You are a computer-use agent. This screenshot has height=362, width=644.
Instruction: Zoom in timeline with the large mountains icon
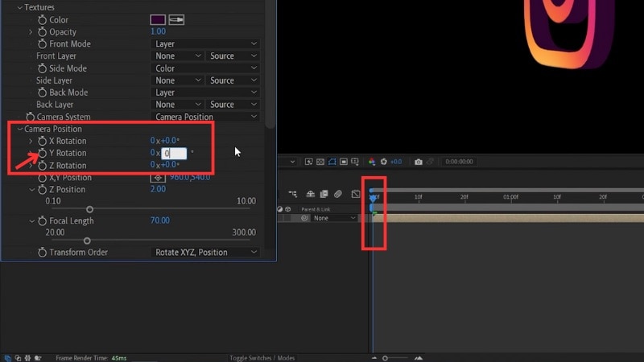pyautogui.click(x=418, y=358)
